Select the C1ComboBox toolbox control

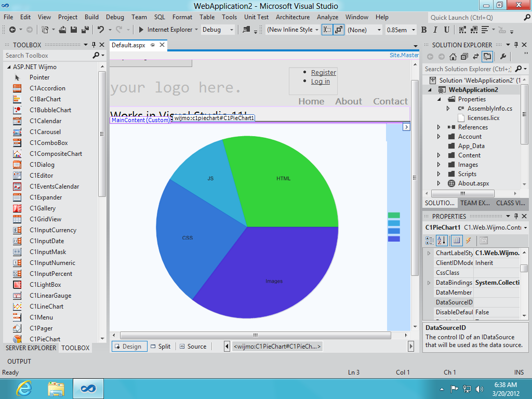click(x=48, y=143)
